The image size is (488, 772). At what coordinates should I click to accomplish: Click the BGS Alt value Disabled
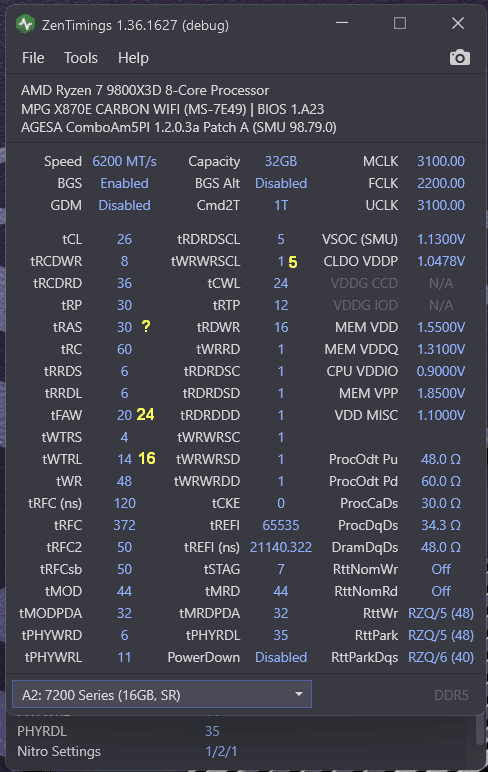click(x=281, y=183)
